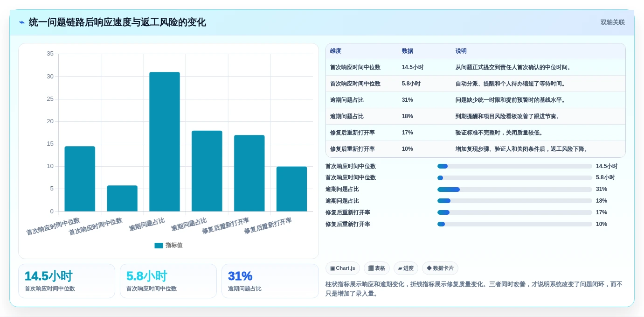644x317 pixels.
Task: Click the progress bar labeled 17%
Action: click(515, 212)
